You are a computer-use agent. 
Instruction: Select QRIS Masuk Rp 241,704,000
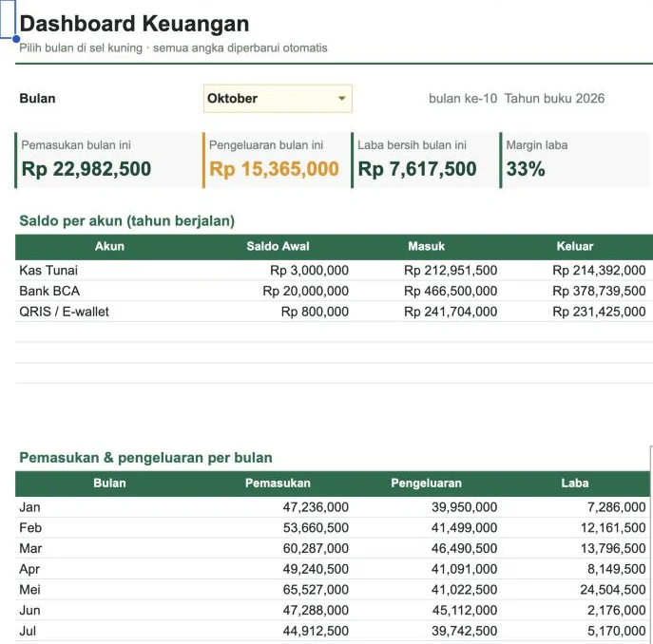tap(451, 312)
